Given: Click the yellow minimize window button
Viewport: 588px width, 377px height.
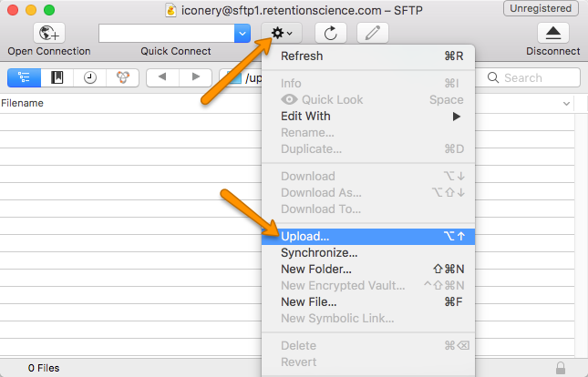Looking at the screenshot, I should (x=31, y=10).
